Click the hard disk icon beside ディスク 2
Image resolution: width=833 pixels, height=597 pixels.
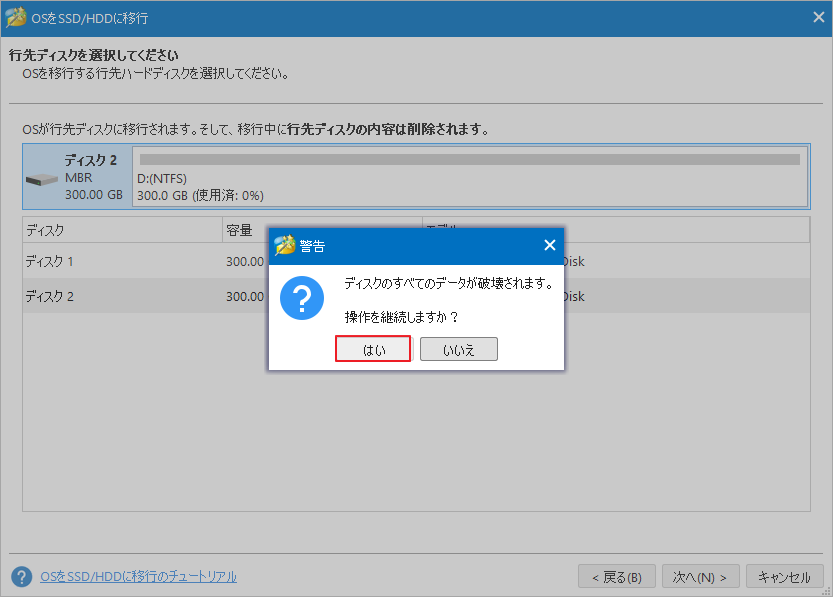[42, 178]
